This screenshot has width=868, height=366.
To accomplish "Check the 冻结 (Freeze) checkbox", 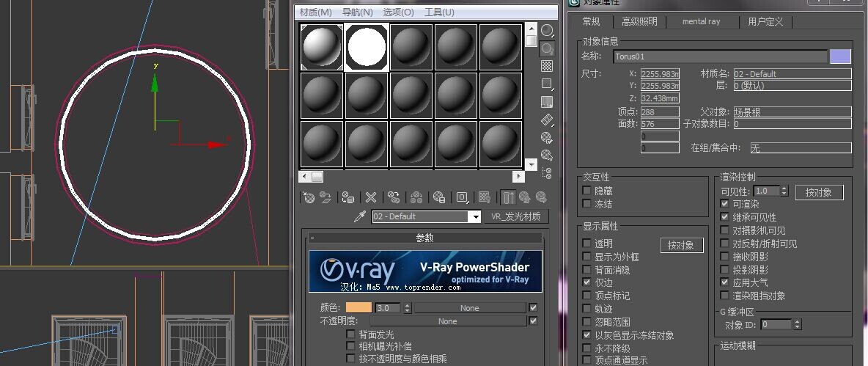I will click(x=586, y=204).
